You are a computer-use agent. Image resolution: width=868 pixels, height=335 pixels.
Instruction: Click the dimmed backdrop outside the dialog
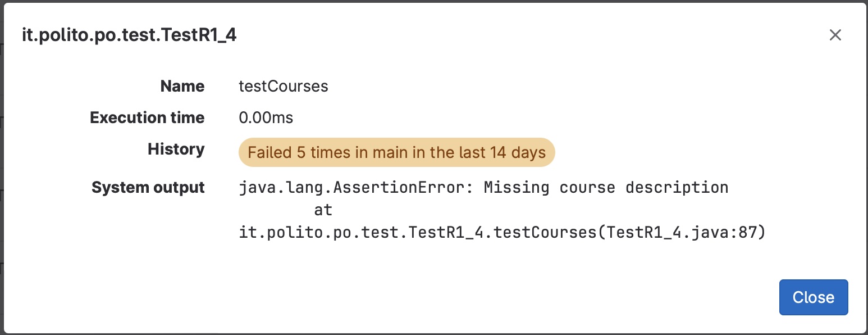pos(2,169)
